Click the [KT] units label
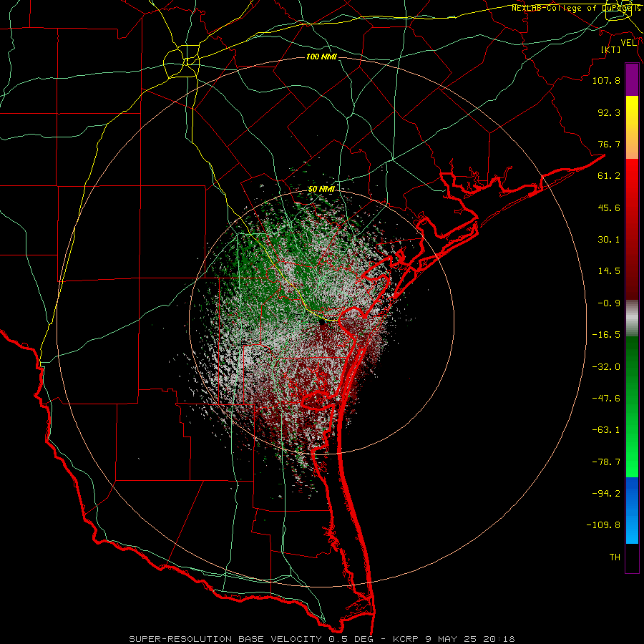Image resolution: width=644 pixels, height=644 pixels. pyautogui.click(x=611, y=49)
